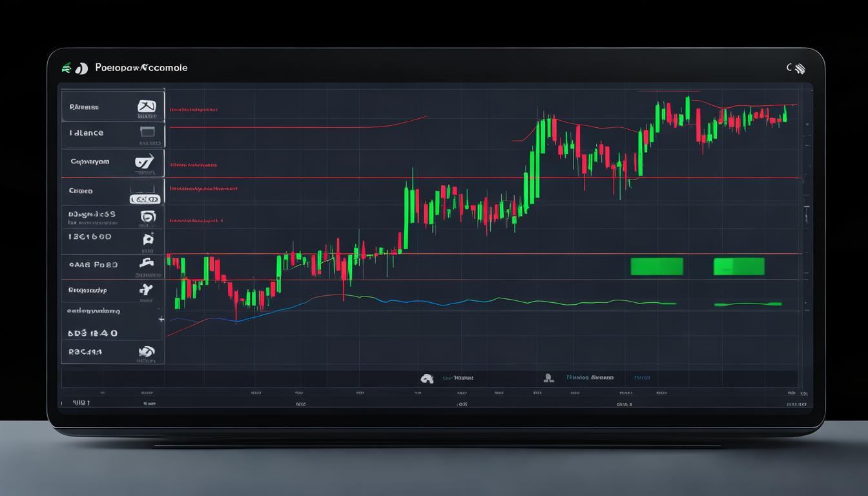This screenshot has width=868, height=496.
Task: Click the icon in the top-right corner
Action: pyautogui.click(x=798, y=68)
